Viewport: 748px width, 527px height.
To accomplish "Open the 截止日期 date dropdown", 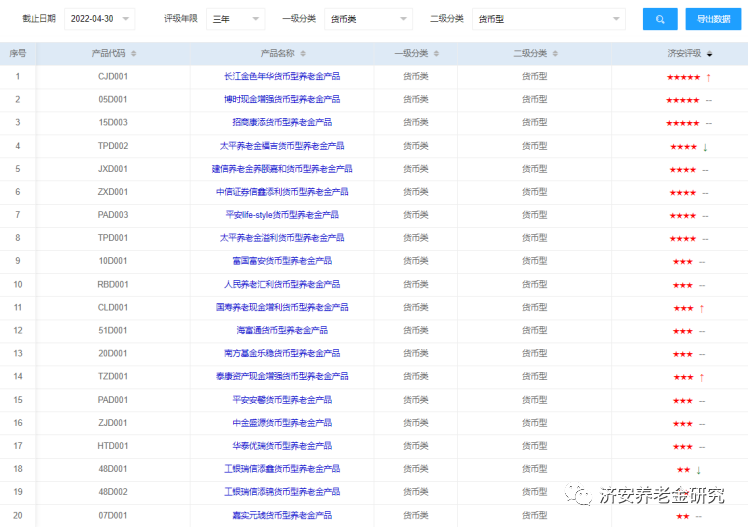I will 99,19.
